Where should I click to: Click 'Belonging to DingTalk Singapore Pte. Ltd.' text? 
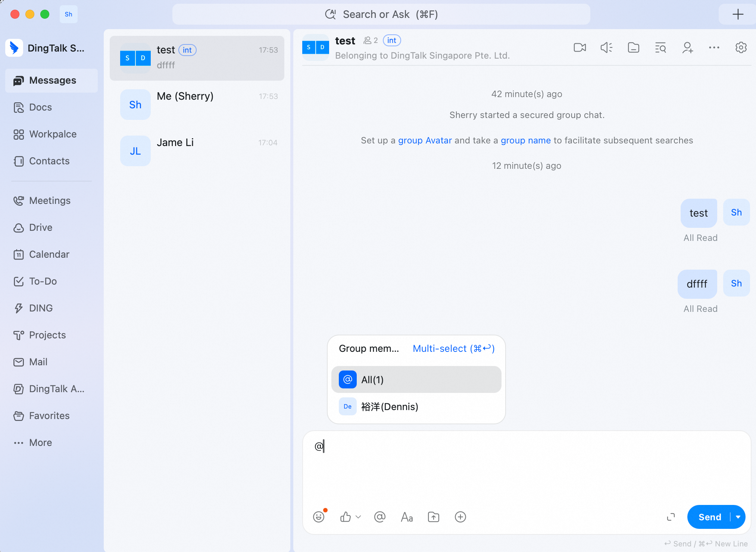click(422, 55)
